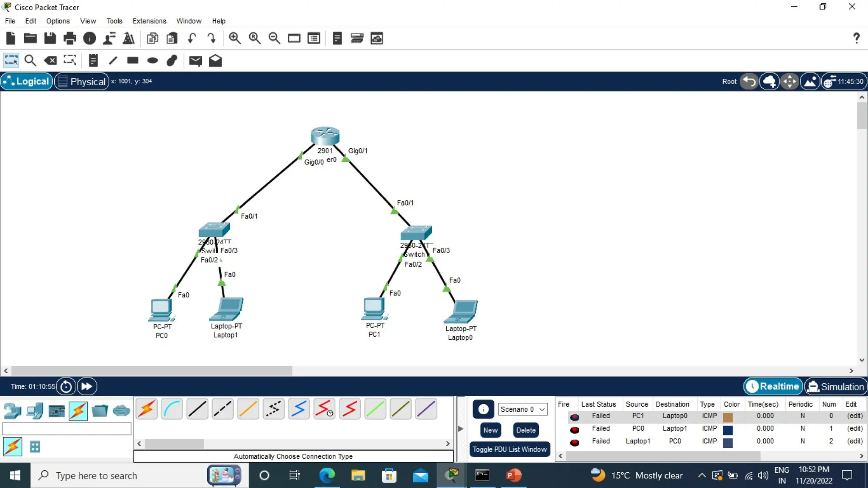Image resolution: width=868 pixels, height=488 pixels.
Task: Switch to Realtime mode
Action: click(x=773, y=386)
